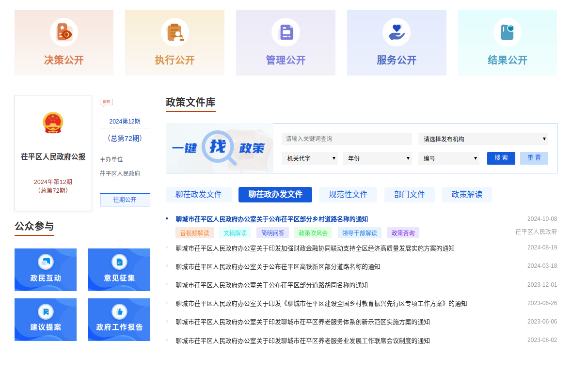Viewport: 588px width, 371px height.
Task: Select the 服务公开 heart-hand icon
Action: [397, 32]
